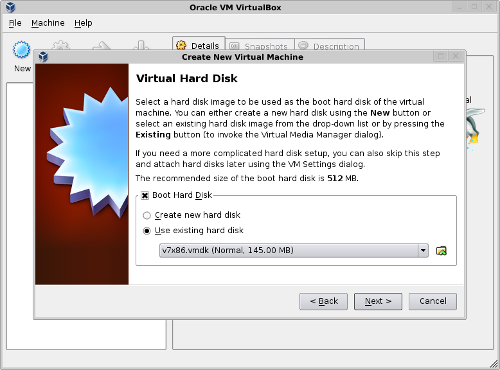Select Use existing hard disk option
Viewport: 500px width, 370px height.
point(147,231)
